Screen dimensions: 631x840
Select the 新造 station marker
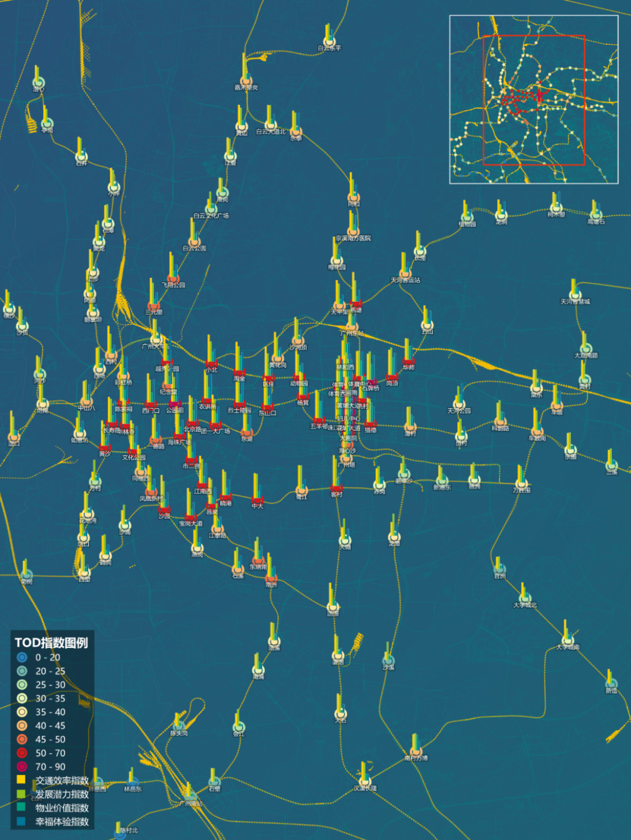(611, 683)
